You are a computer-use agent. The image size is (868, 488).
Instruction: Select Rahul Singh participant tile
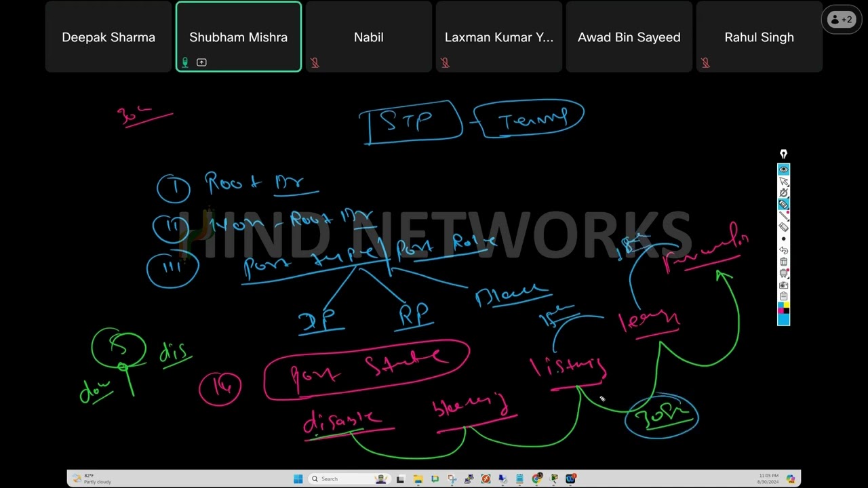click(759, 37)
